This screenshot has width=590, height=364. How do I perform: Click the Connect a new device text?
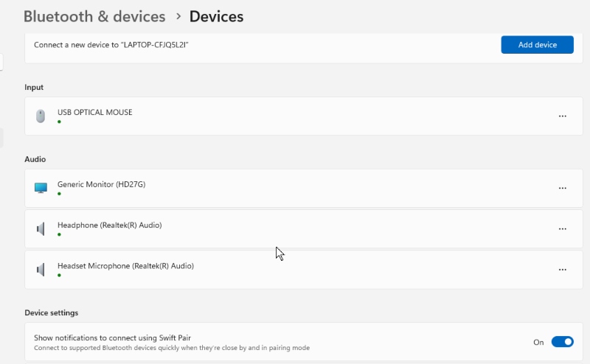tap(111, 45)
